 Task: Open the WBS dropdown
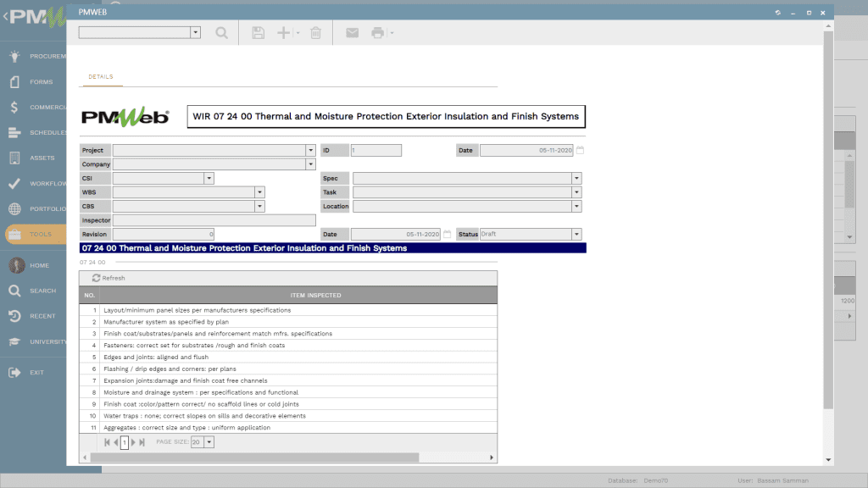[259, 192]
